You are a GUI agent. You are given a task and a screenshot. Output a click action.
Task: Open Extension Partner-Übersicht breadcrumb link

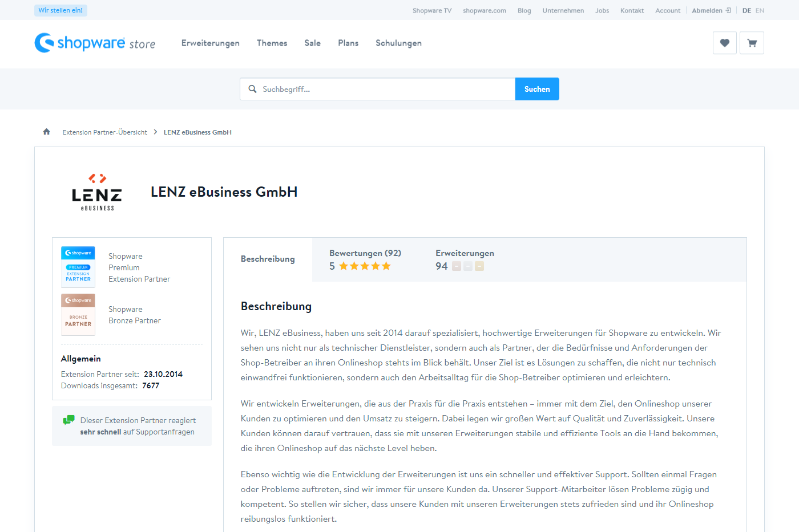coord(104,132)
